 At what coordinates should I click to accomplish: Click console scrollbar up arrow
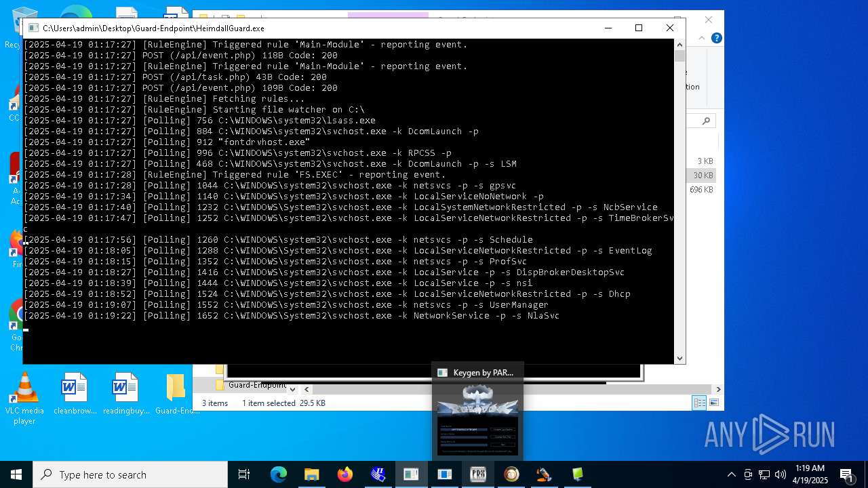tap(680, 45)
